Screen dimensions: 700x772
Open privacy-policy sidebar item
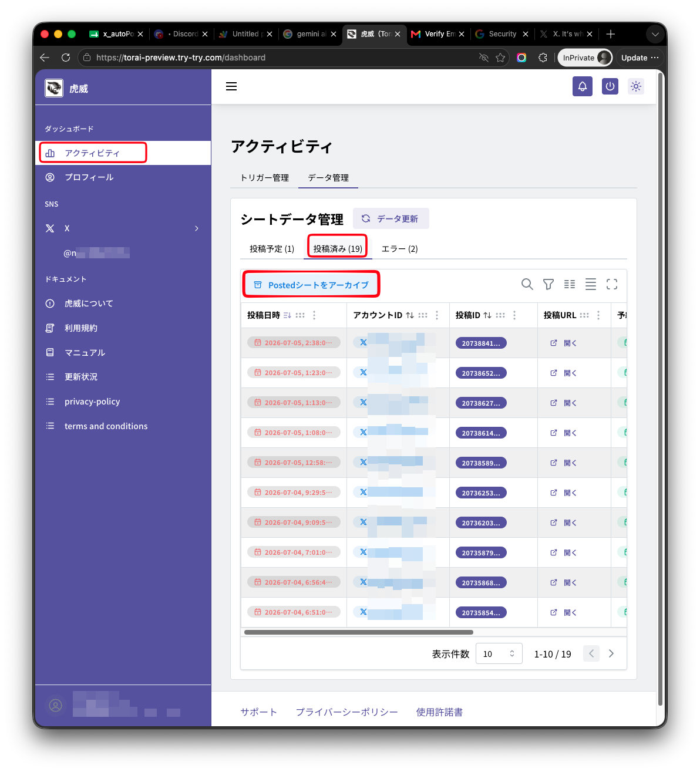pos(123,402)
